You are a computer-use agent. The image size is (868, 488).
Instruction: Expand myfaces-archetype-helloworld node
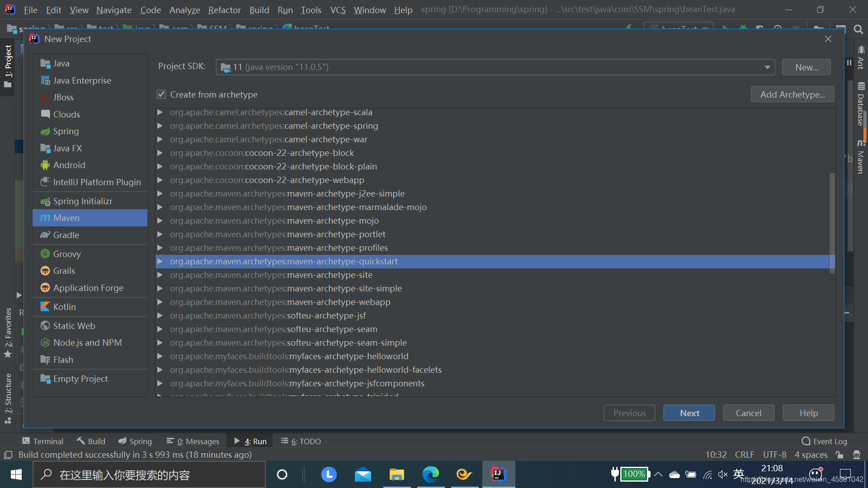coord(160,356)
